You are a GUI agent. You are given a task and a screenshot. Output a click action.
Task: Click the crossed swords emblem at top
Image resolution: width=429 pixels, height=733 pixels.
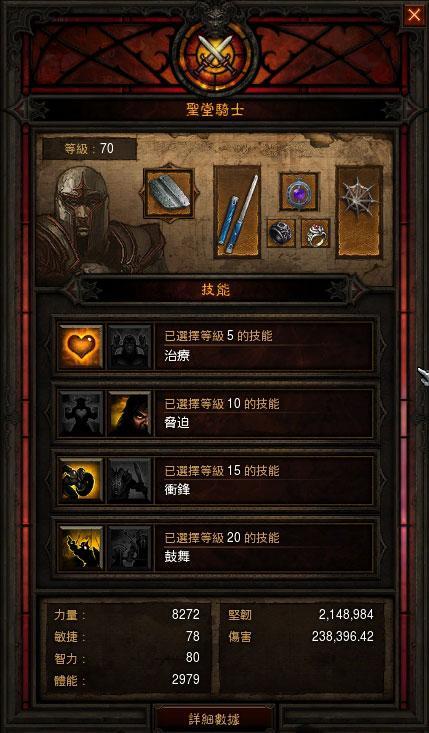click(x=214, y=55)
